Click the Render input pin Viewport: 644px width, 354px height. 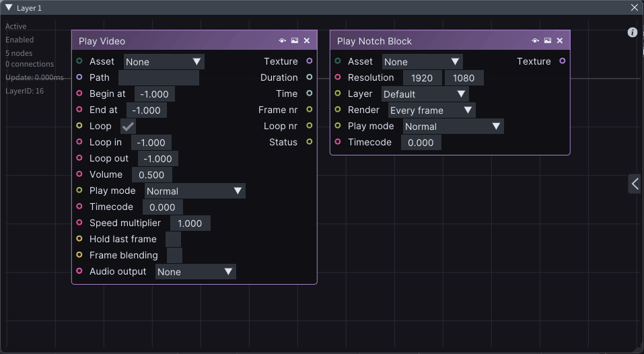pyautogui.click(x=338, y=110)
